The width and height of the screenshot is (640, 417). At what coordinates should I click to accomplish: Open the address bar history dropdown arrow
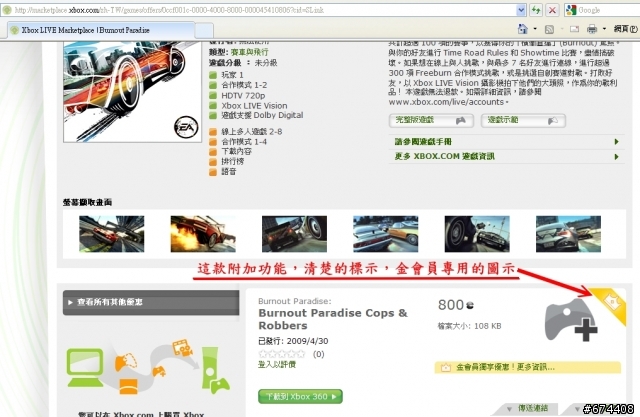tap(521, 10)
